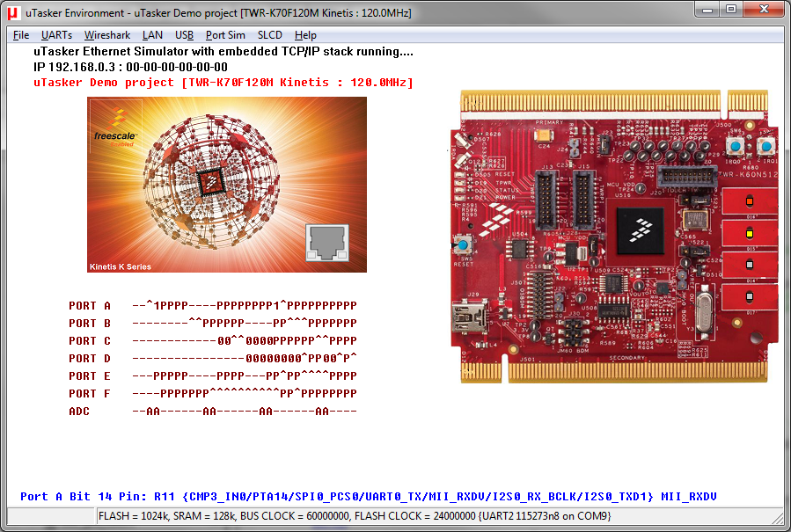The image size is (791, 532).
Task: Click the blue 'Port A Bit 14 Pin: R11' description
Action: [369, 497]
